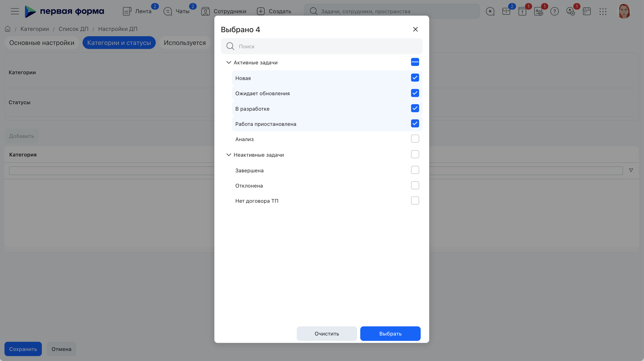The width and height of the screenshot is (644, 361).
Task: Click the Нет договора ТП row label
Action: pyautogui.click(x=257, y=201)
